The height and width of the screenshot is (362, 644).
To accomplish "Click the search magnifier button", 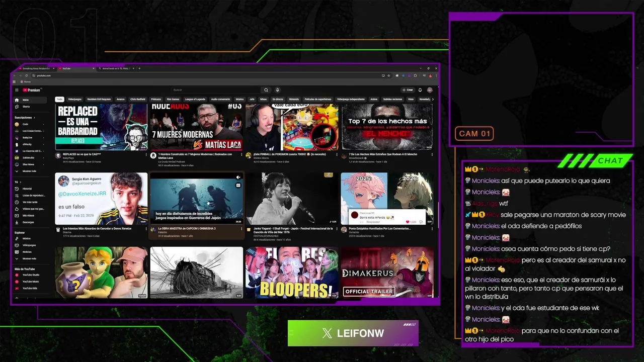I will click(x=266, y=90).
